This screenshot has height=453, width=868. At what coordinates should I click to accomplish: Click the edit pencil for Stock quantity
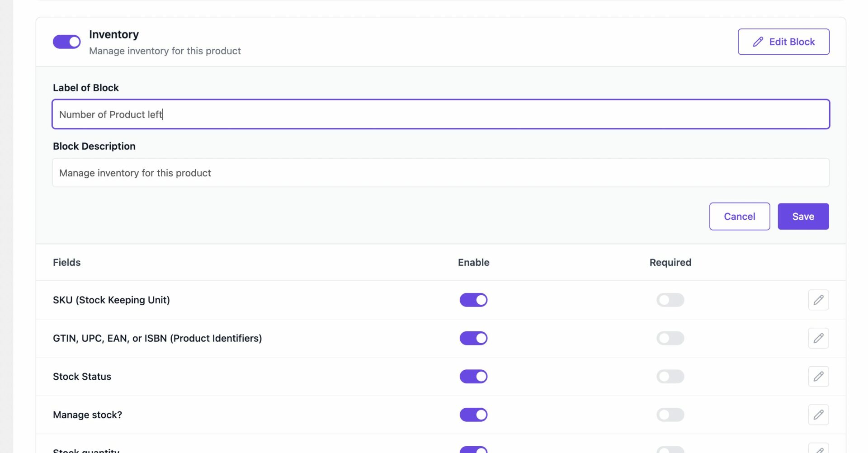coord(818,449)
